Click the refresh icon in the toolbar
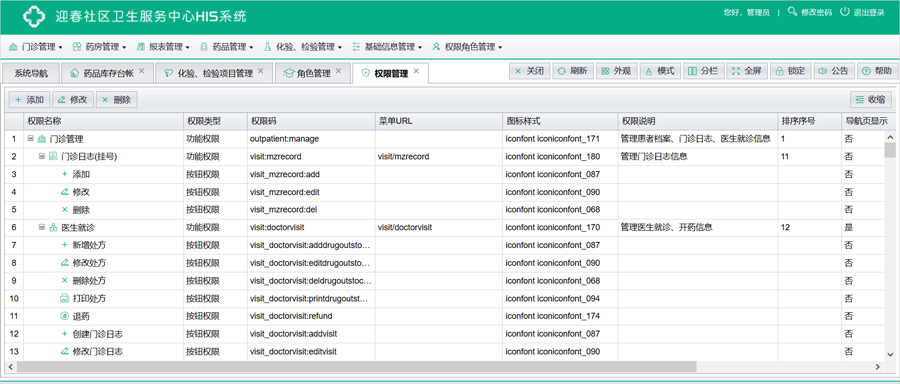Screen dimensions: 900x384 (561, 71)
